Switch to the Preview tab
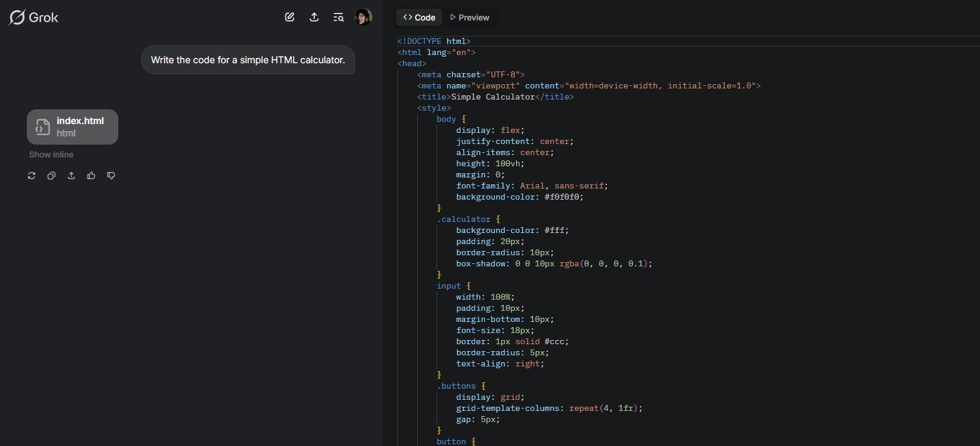The height and width of the screenshot is (446, 980). (469, 18)
